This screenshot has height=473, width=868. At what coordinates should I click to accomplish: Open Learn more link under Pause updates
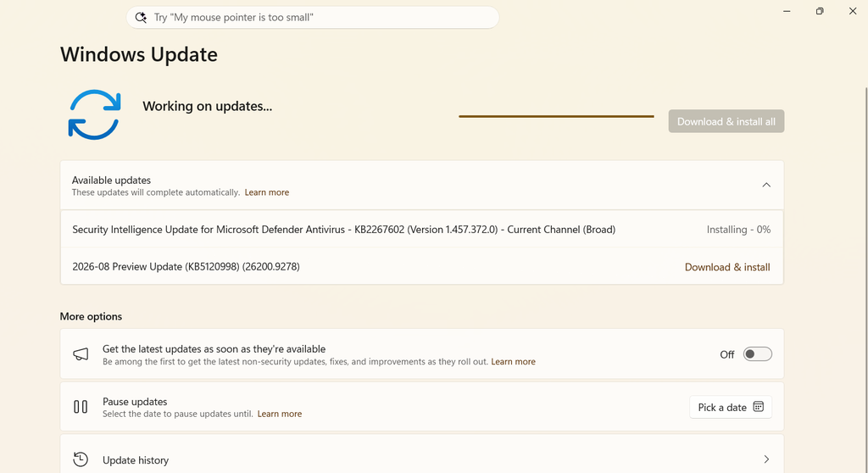(280, 414)
